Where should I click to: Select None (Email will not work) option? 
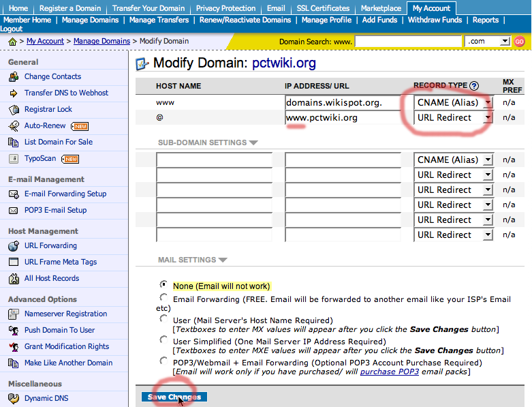pos(163,284)
